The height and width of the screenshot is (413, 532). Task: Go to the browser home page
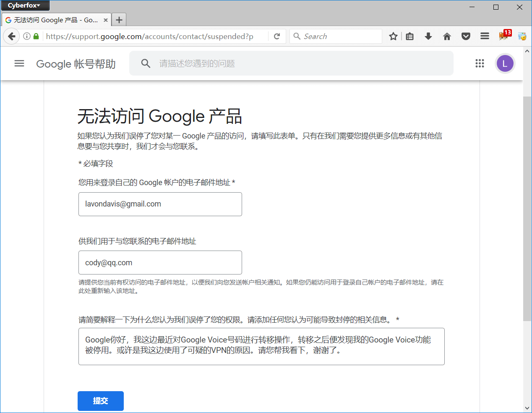pyautogui.click(x=447, y=37)
